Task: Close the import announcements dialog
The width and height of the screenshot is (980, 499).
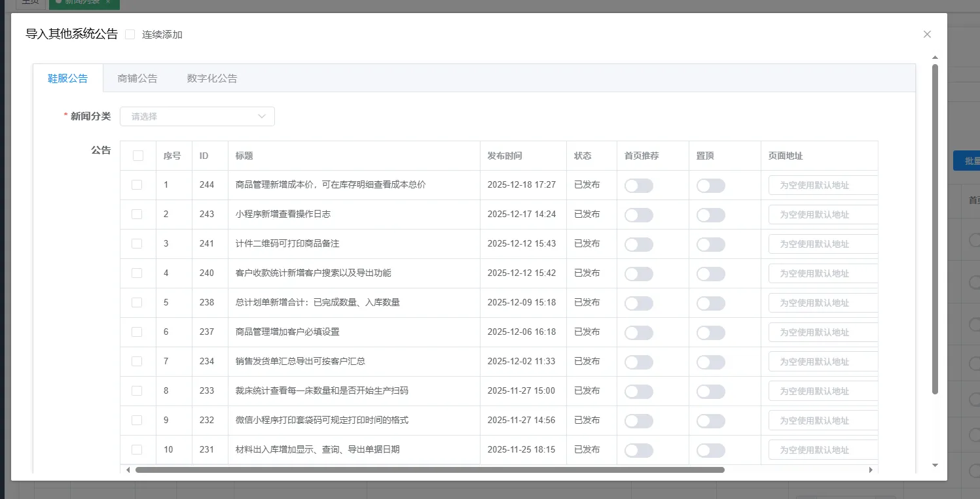Action: click(927, 35)
